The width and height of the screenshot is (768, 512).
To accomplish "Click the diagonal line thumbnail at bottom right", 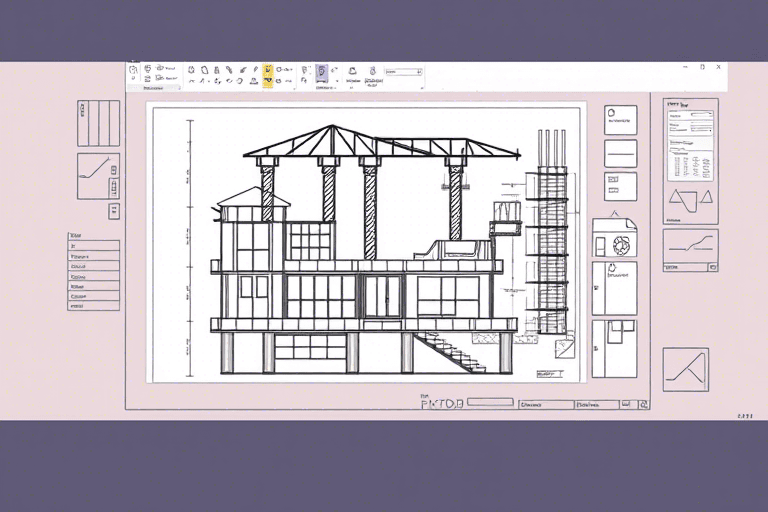I will 685,369.
